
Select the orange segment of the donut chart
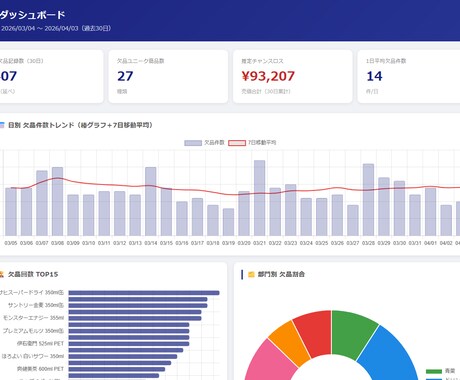point(289,343)
